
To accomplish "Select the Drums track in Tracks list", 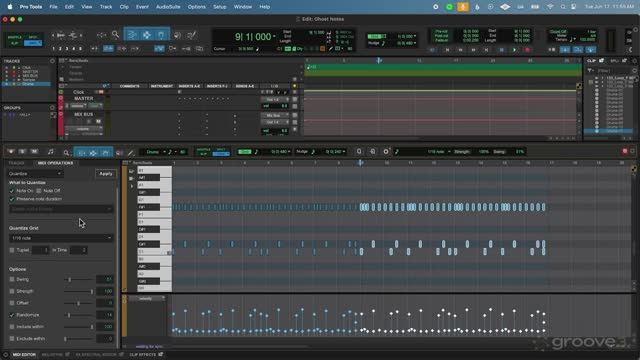I will (29, 84).
